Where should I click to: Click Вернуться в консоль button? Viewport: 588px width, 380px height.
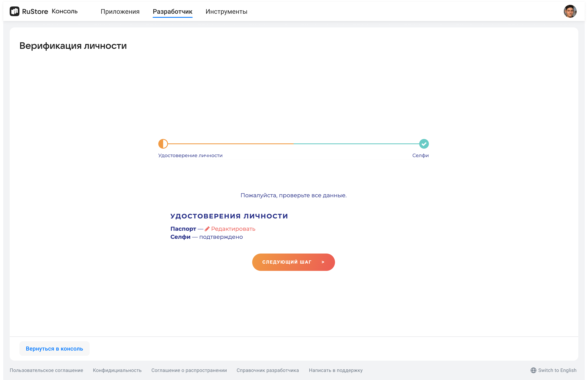54,349
